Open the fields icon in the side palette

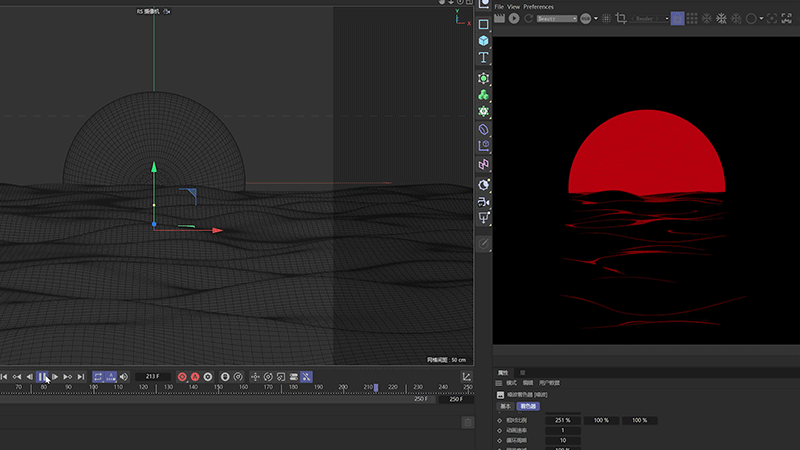tap(483, 164)
